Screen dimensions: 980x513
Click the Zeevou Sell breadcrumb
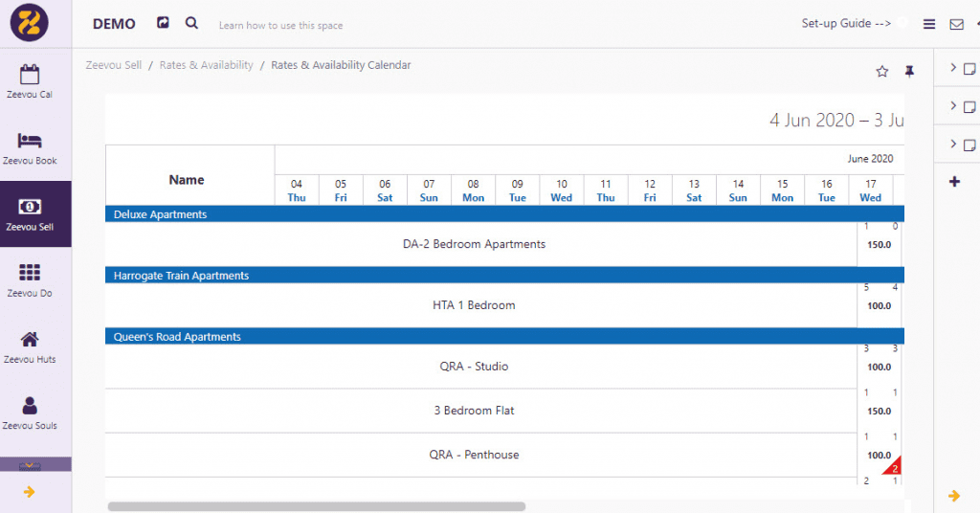(x=114, y=65)
